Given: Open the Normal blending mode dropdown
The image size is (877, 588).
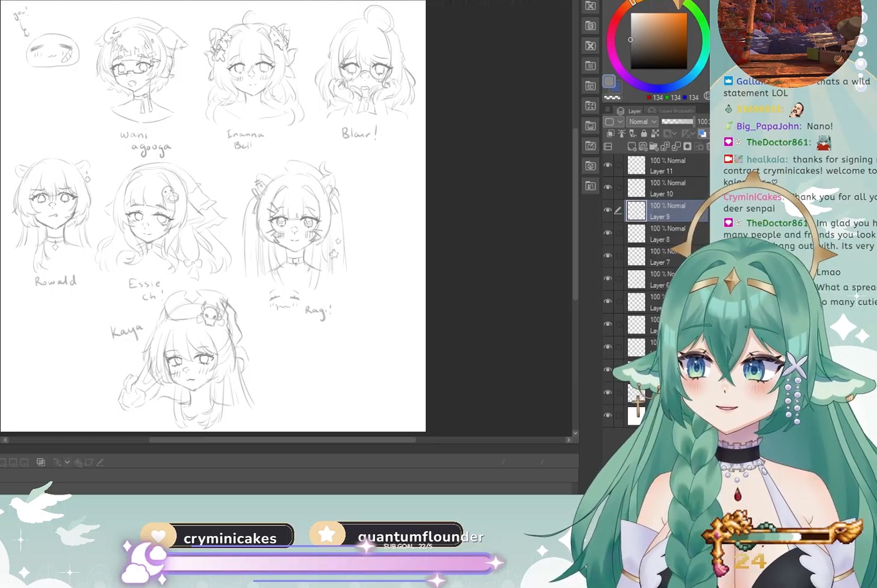Looking at the screenshot, I should (x=642, y=122).
